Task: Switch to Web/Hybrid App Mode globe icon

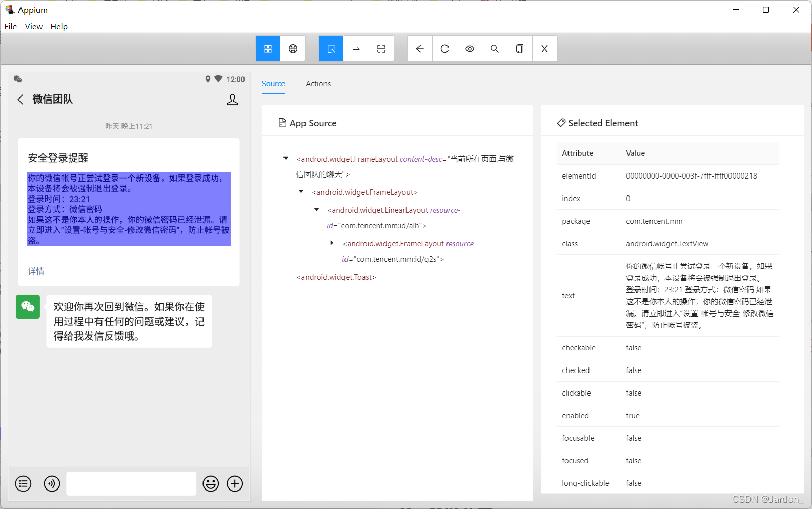Action: [x=293, y=49]
